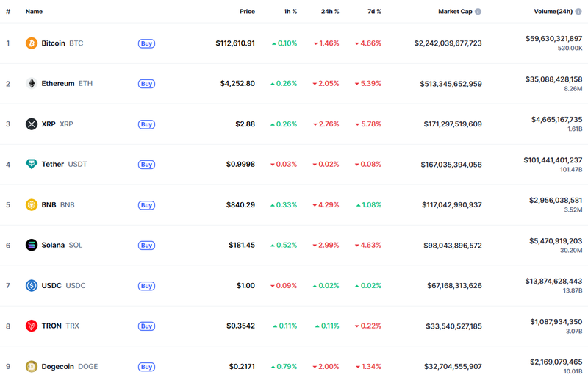This screenshot has height=383, width=588.
Task: Sort the table by Price column header
Action: tap(247, 12)
